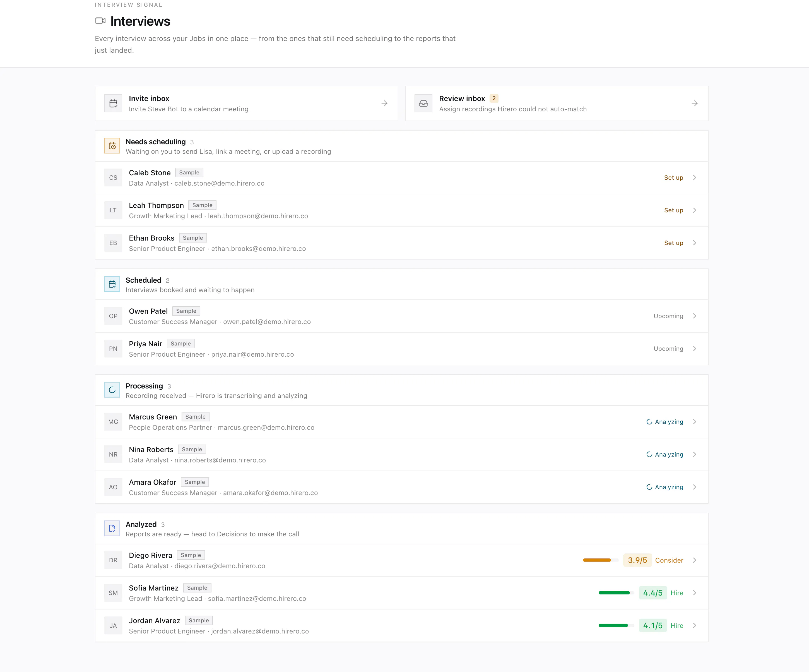This screenshot has height=672, width=809.
Task: Click the NR avatar for Nina Roberts
Action: [x=113, y=454]
